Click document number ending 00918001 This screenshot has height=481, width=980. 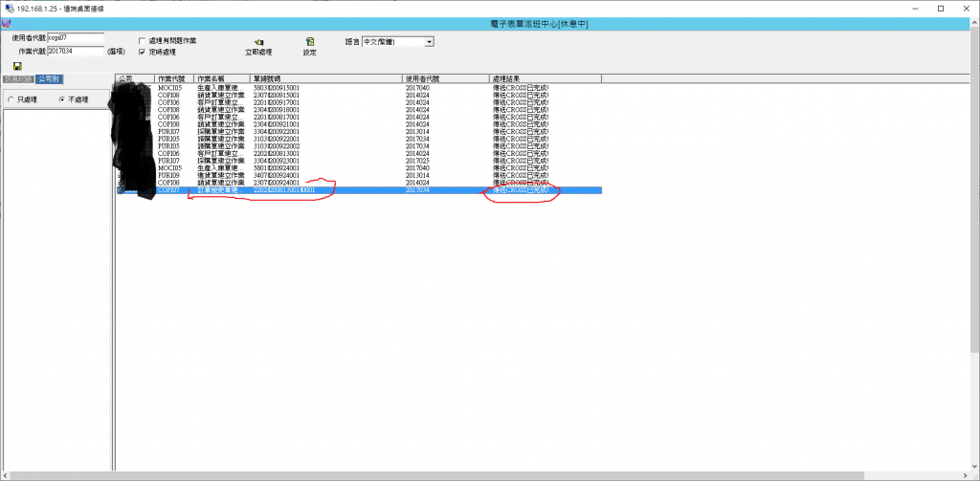coord(277,110)
